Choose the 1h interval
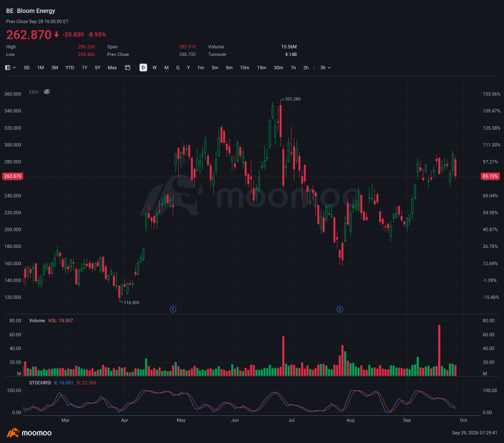 (x=293, y=68)
